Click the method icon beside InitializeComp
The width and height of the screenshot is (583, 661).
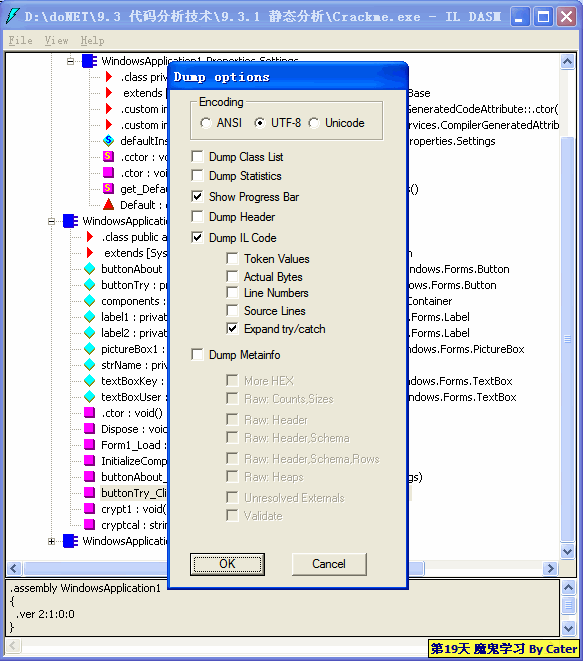coord(89,460)
